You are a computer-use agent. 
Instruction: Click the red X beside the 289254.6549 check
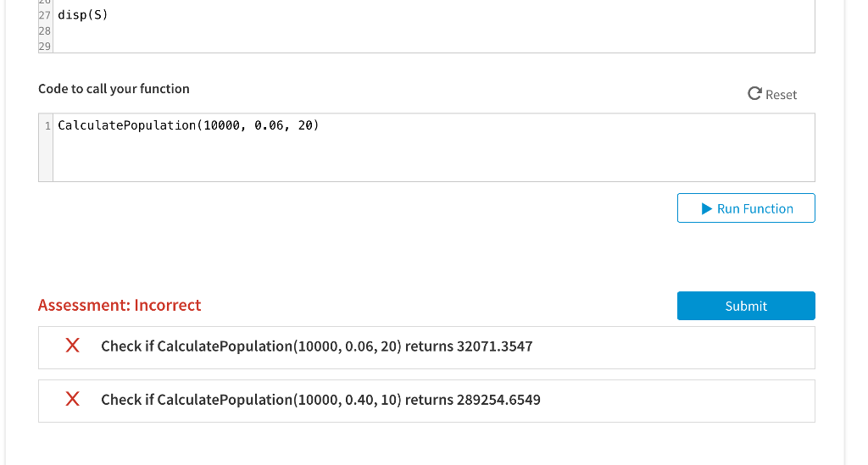[x=73, y=399]
